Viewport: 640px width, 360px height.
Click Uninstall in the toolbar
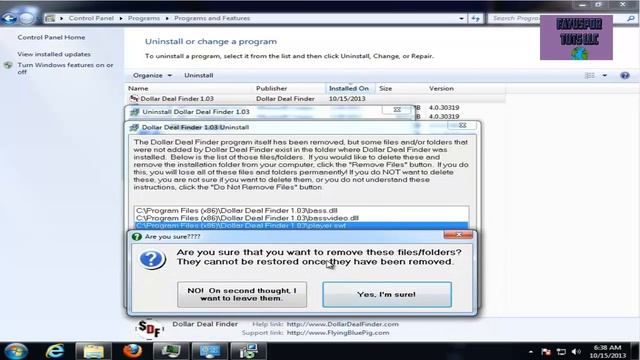pos(198,76)
